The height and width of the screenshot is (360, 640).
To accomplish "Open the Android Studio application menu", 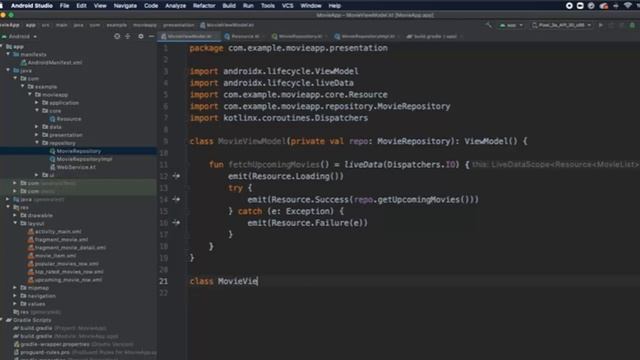I will click(x=32, y=6).
